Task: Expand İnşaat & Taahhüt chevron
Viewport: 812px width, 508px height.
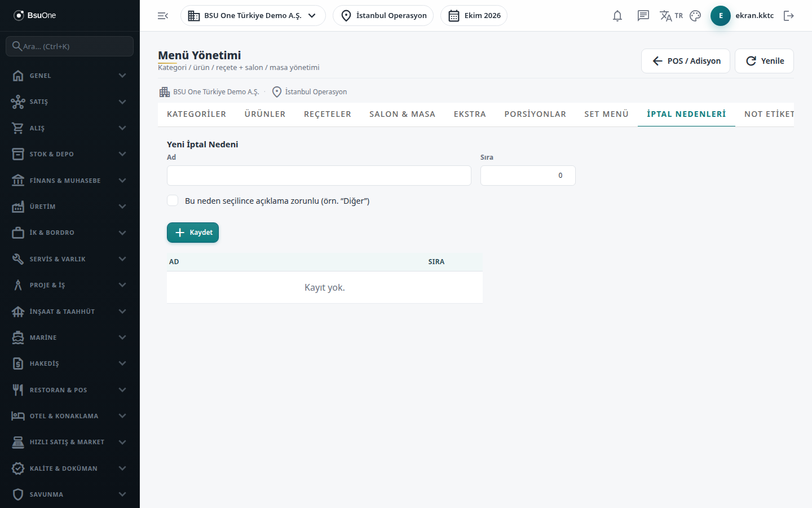Action: click(x=122, y=312)
